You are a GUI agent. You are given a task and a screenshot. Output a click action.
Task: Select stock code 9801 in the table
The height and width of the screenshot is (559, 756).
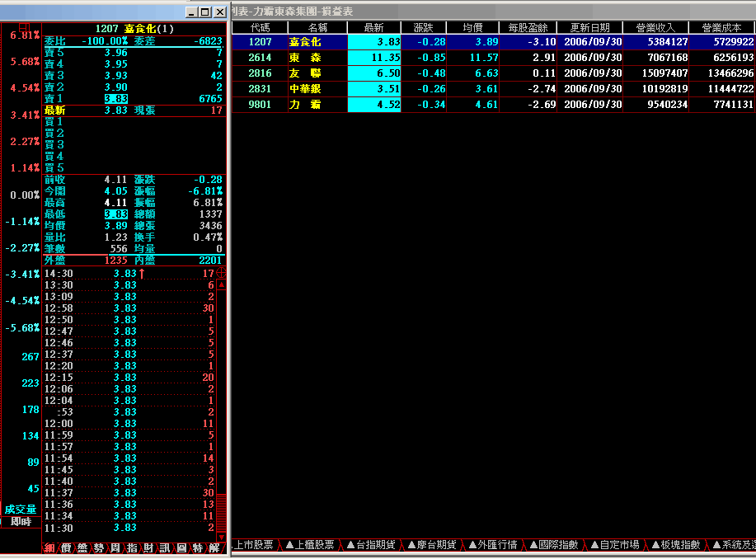click(260, 104)
